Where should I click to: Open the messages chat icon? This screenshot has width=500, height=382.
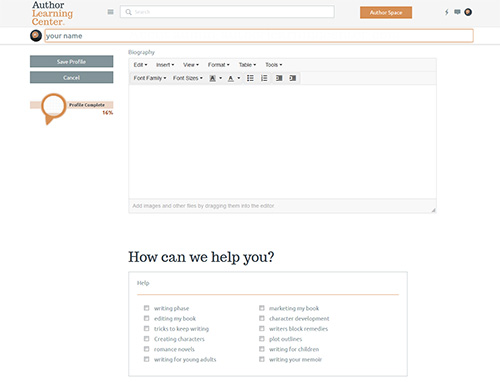457,12
